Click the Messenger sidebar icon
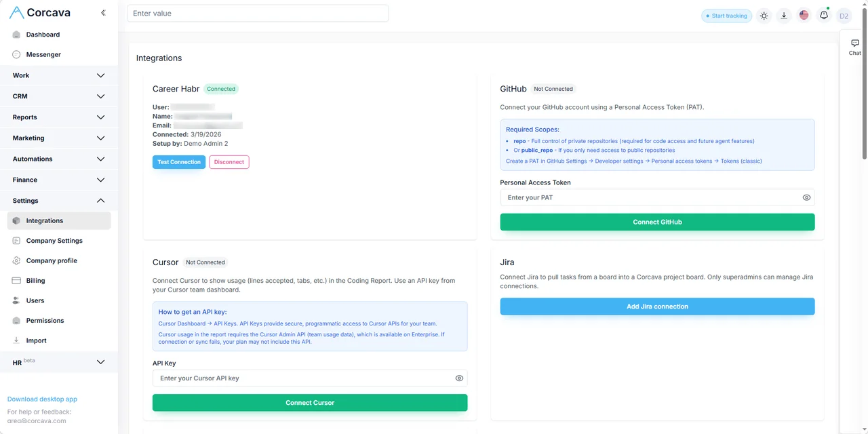The height and width of the screenshot is (434, 868). pos(17,54)
